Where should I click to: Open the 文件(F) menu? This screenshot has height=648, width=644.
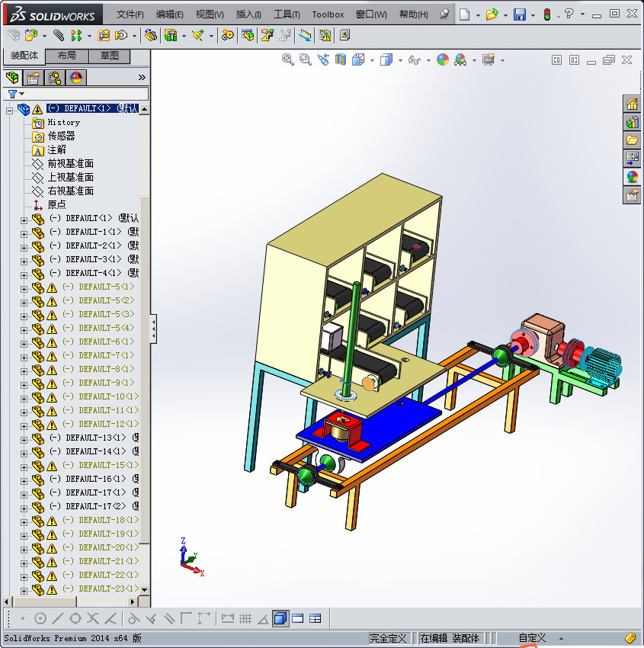130,15
